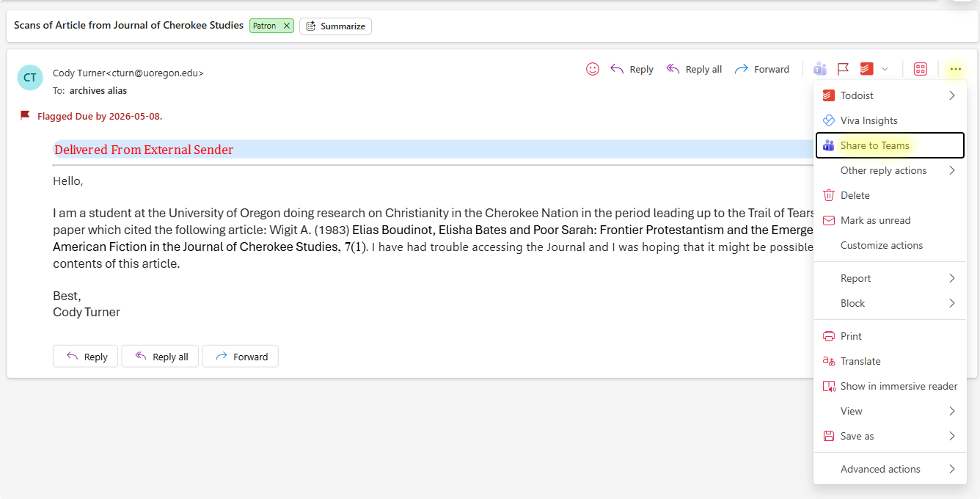
Task: Choose Print from the menu
Action: pos(890,336)
